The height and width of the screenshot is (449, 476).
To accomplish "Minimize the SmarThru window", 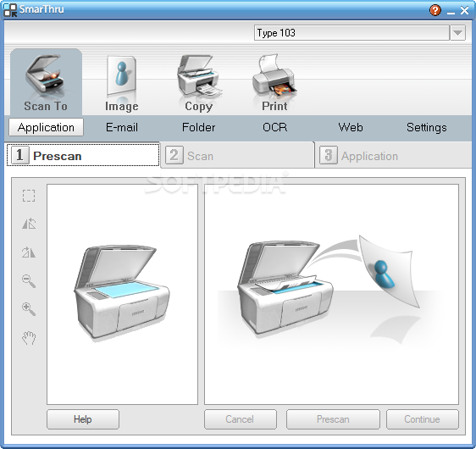I will click(x=451, y=12).
